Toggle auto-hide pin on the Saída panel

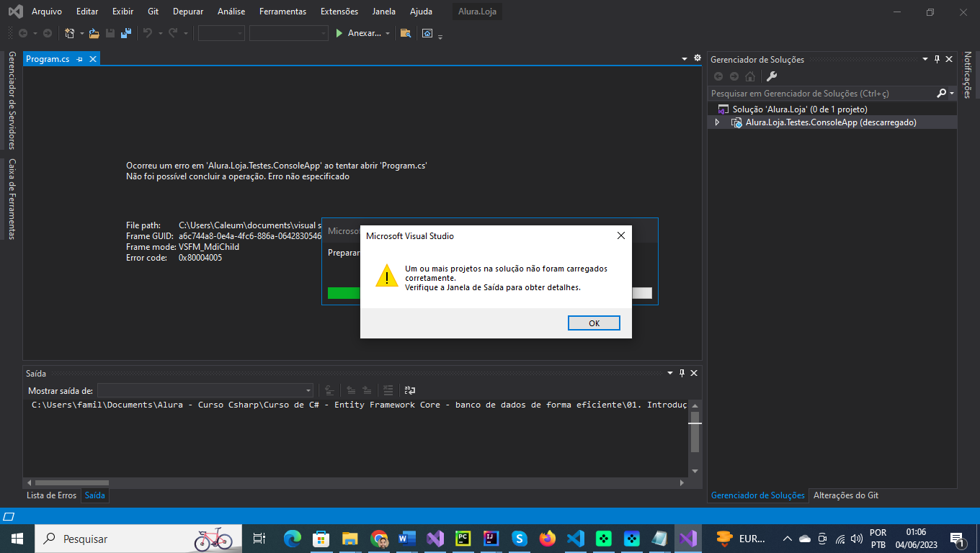click(682, 373)
